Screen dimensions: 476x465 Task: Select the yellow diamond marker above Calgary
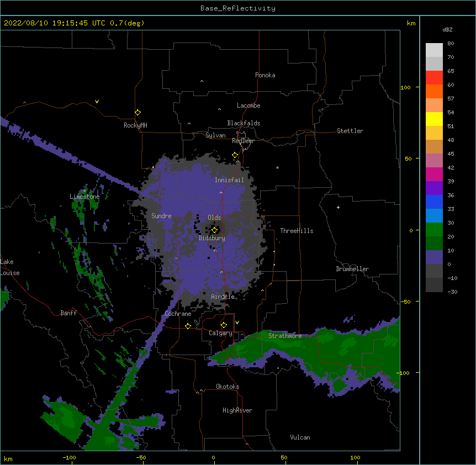point(224,325)
